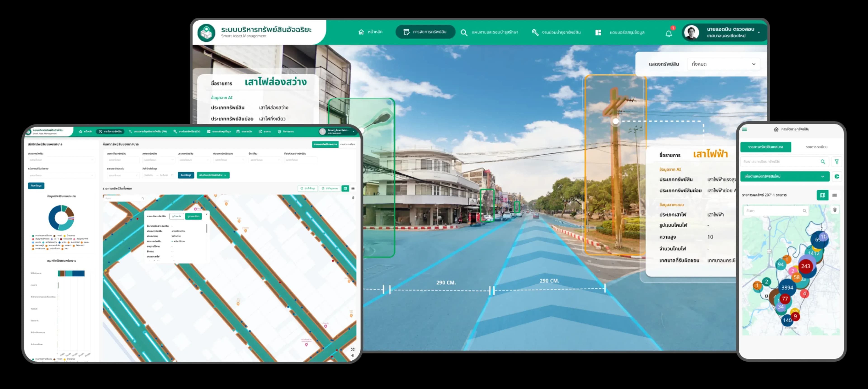Click the wrench icon for repair work menu
Image resolution: width=868 pixels, height=389 pixels.
tap(535, 32)
